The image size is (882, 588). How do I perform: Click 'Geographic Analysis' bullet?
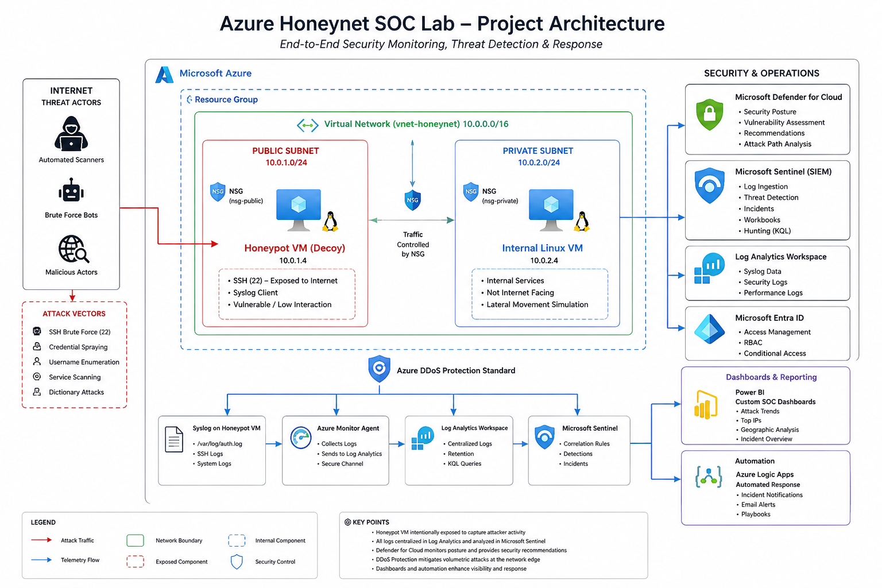click(769, 430)
